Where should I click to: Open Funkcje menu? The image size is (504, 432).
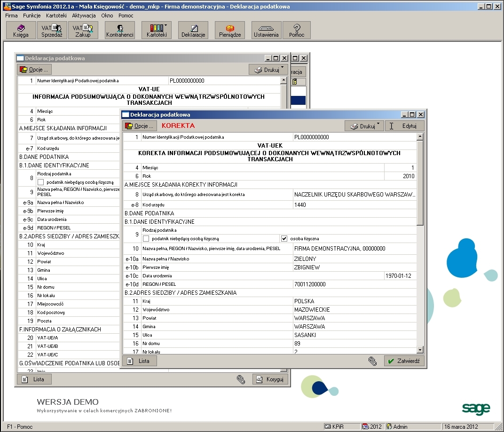pyautogui.click(x=32, y=16)
